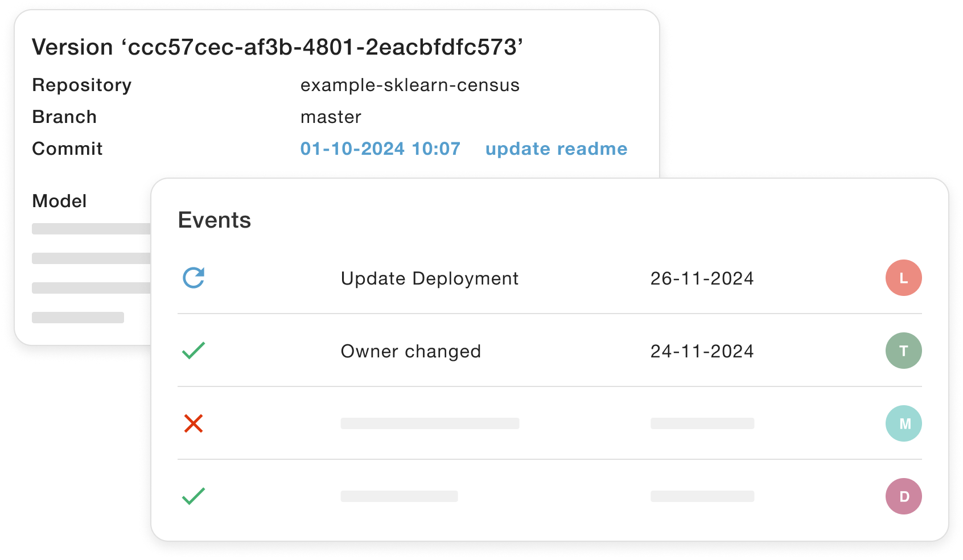Click the green checkmark beside Owner changed
This screenshot has width=963, height=560.
(x=194, y=351)
